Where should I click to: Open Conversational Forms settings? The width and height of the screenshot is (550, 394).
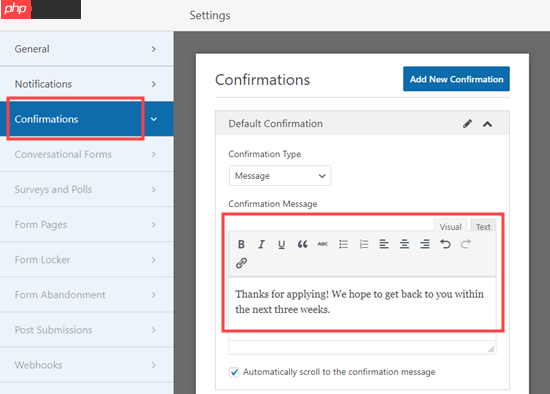click(87, 154)
